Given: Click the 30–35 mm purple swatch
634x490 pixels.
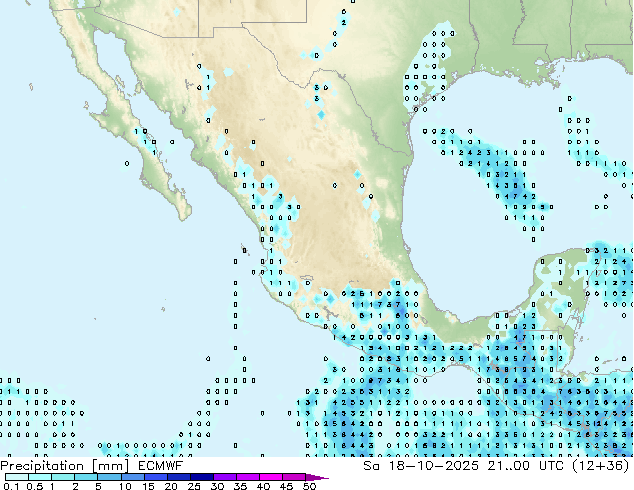Looking at the screenshot, I should pyautogui.click(x=225, y=477).
